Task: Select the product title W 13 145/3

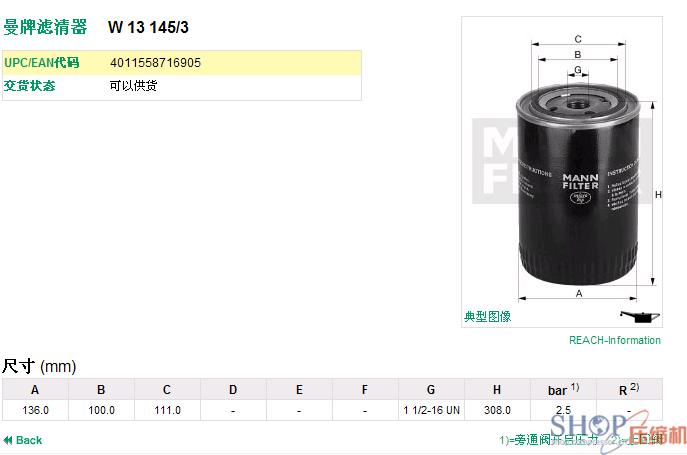Action: point(148,27)
